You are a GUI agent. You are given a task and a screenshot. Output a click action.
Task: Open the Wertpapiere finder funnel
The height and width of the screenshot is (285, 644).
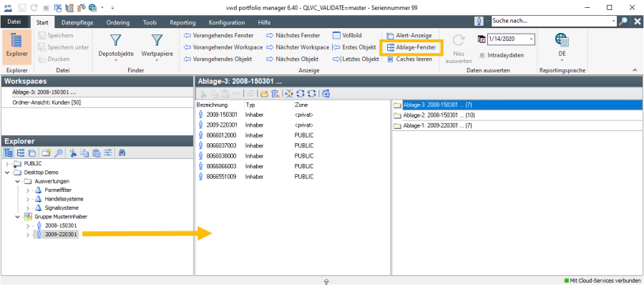[x=157, y=48]
